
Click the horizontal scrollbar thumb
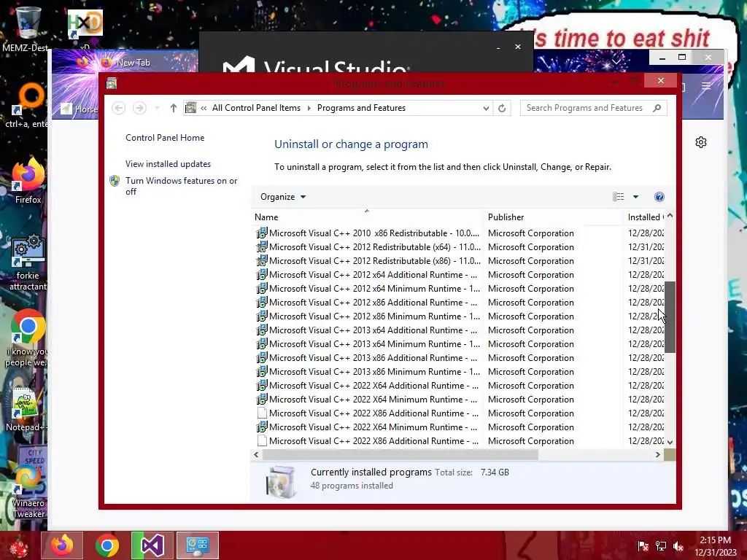(400, 455)
